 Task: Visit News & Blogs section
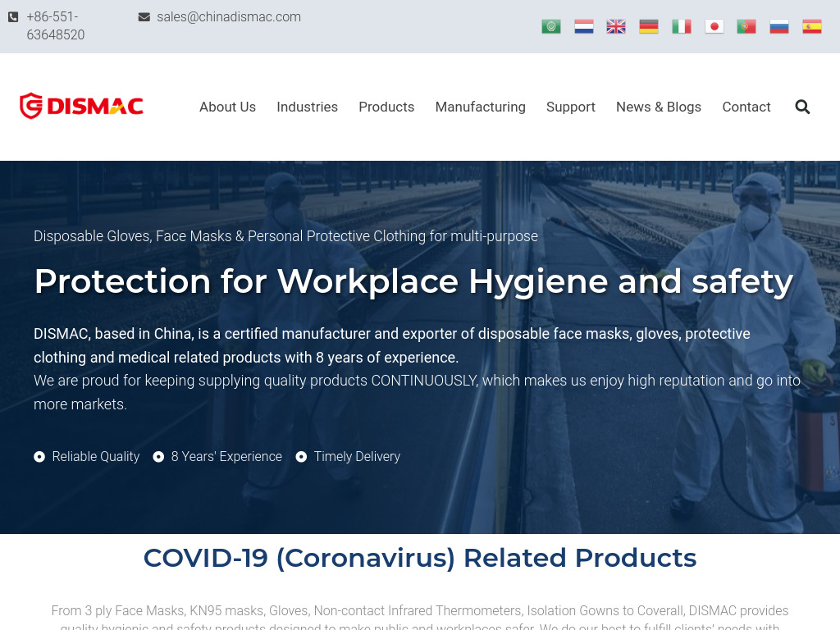tap(659, 107)
